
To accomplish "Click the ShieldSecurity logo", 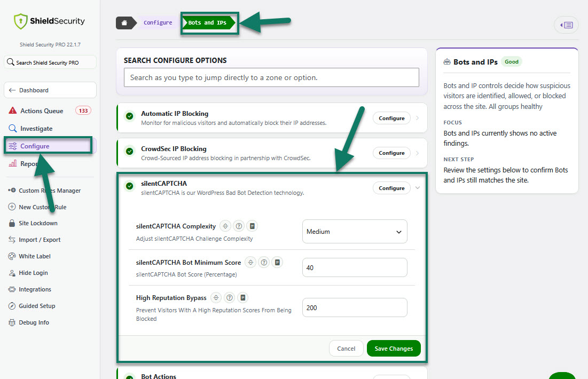I will click(x=49, y=21).
